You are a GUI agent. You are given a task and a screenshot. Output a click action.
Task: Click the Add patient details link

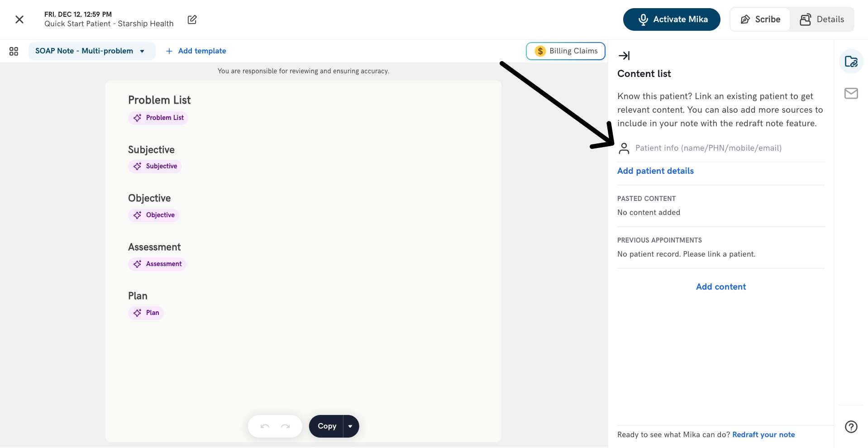[655, 171]
